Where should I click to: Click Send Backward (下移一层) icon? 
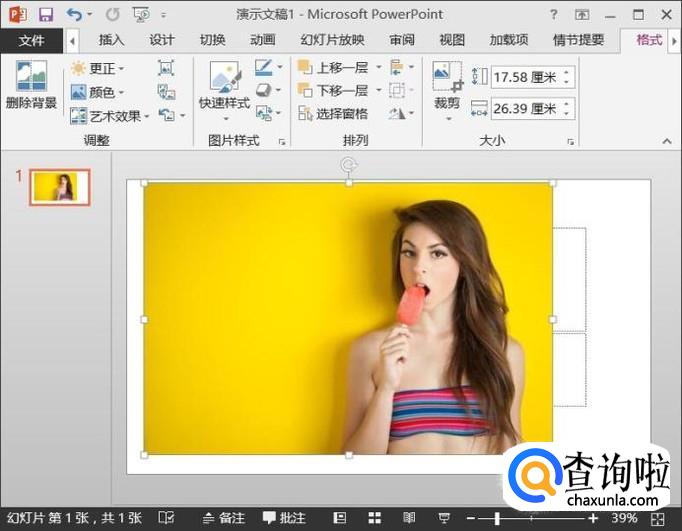[x=305, y=91]
